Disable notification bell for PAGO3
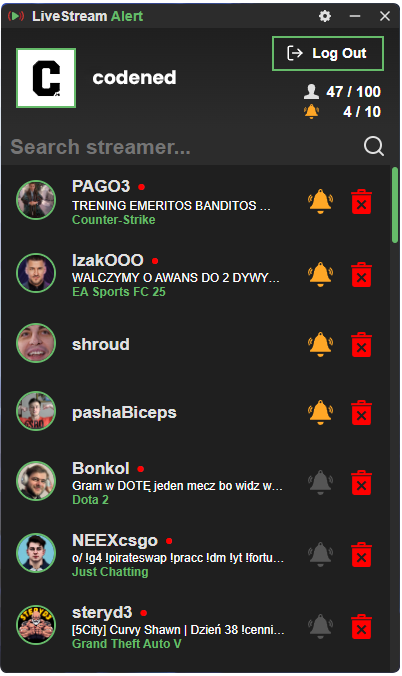Image resolution: width=402 pixels, height=676 pixels. point(320,201)
